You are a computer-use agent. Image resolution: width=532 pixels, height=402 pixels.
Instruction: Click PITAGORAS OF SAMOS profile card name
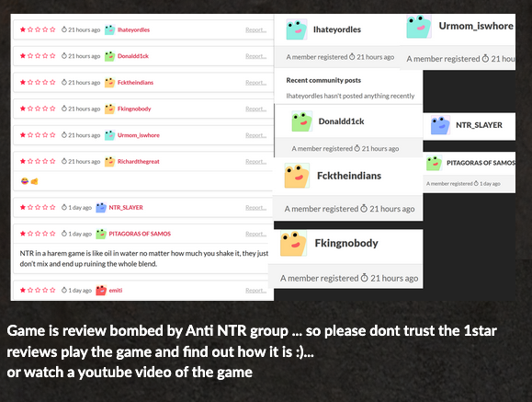(481, 163)
